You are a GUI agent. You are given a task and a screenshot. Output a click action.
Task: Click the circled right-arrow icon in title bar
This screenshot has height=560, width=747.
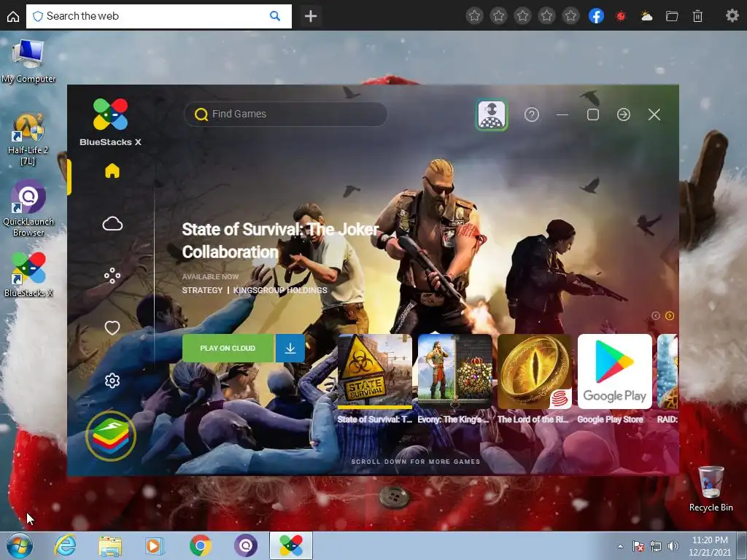[x=624, y=114]
